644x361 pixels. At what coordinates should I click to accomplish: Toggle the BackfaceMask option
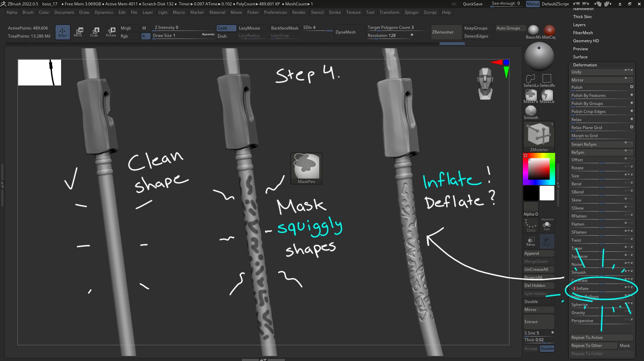(284, 28)
